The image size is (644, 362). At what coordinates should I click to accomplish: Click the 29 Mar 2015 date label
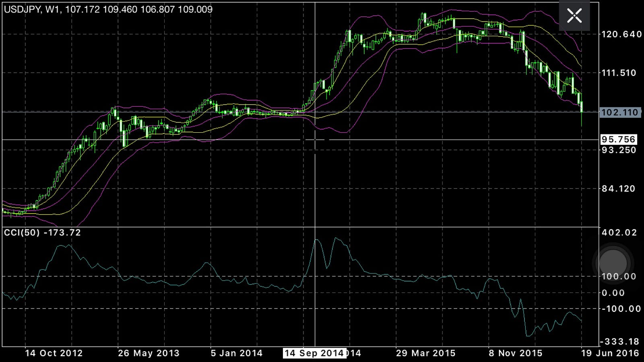coord(426,353)
